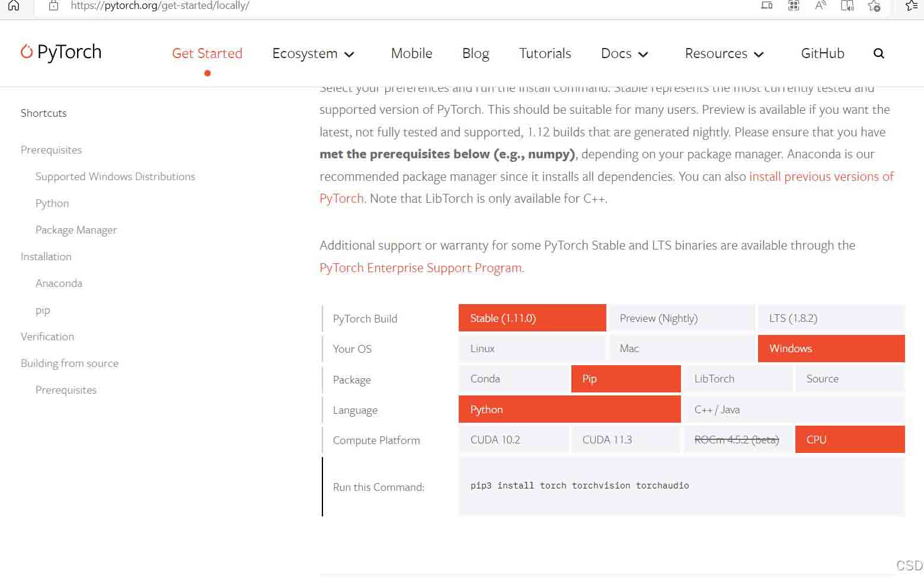Select Source package option

(x=850, y=379)
